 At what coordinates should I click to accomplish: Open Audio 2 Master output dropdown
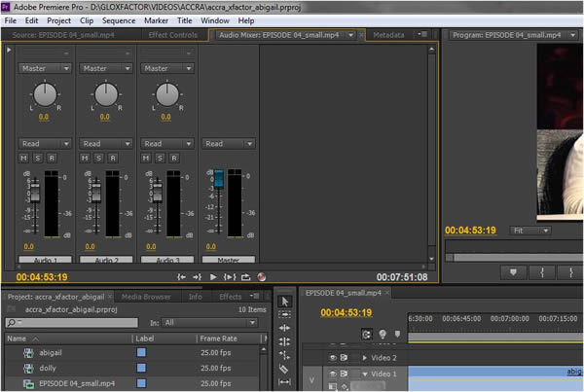click(106, 68)
